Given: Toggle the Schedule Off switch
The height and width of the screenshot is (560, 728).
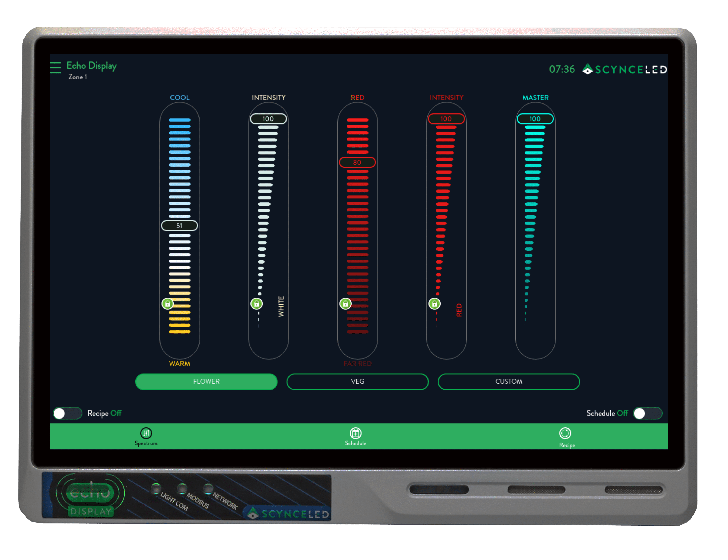Looking at the screenshot, I should coord(647,413).
